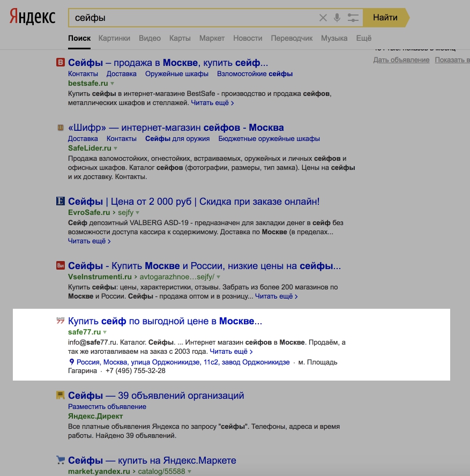
Task: Open Оружейные шкафы sitelink
Action: 177,74
